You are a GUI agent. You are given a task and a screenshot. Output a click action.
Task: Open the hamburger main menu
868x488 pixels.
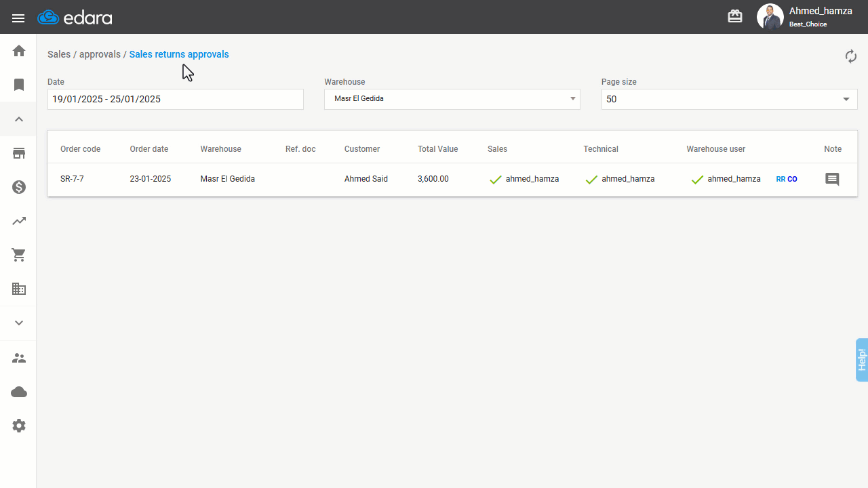pos(18,18)
